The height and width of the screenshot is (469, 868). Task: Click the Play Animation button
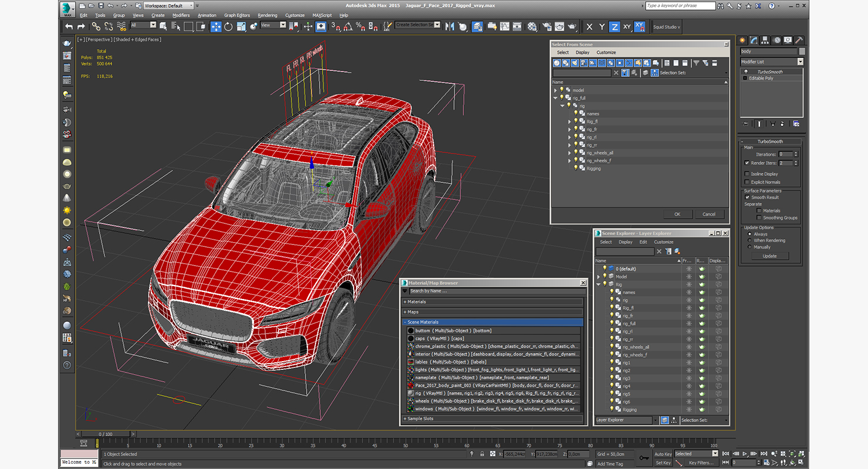[745, 454]
